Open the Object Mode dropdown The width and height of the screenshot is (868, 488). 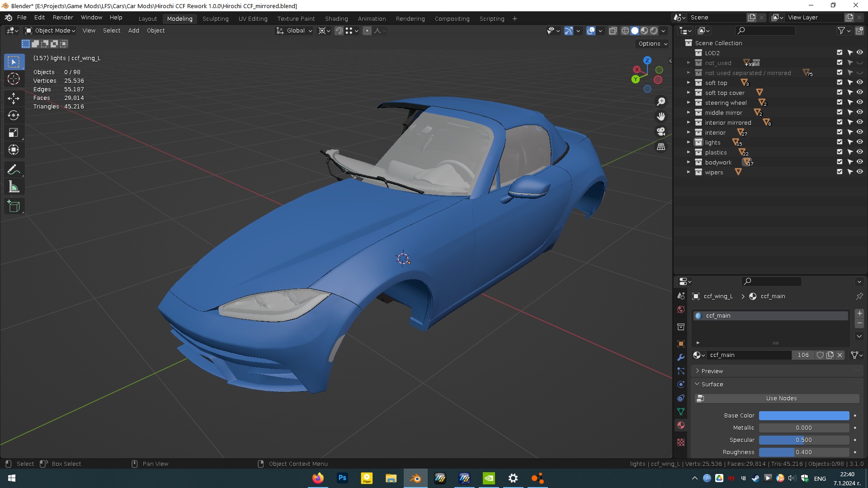[51, 31]
